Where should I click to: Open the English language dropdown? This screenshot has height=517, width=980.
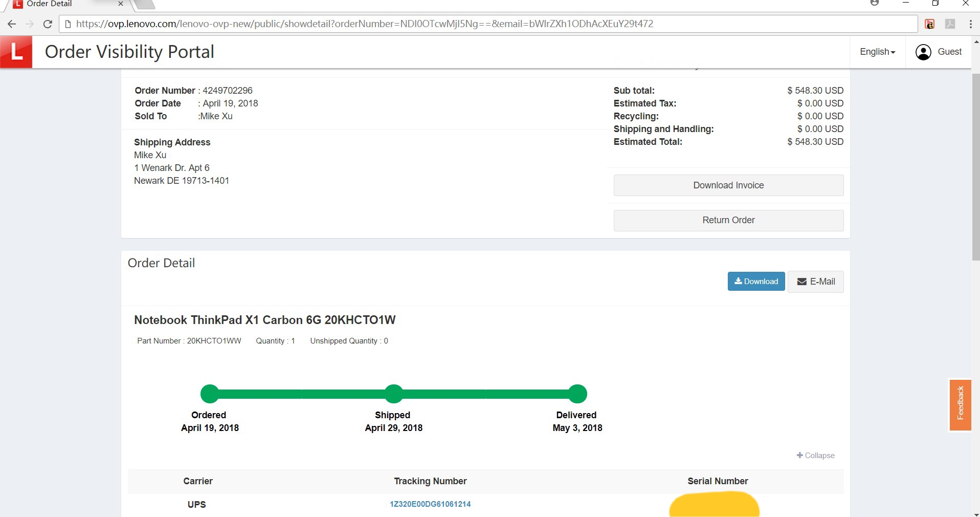tap(877, 52)
